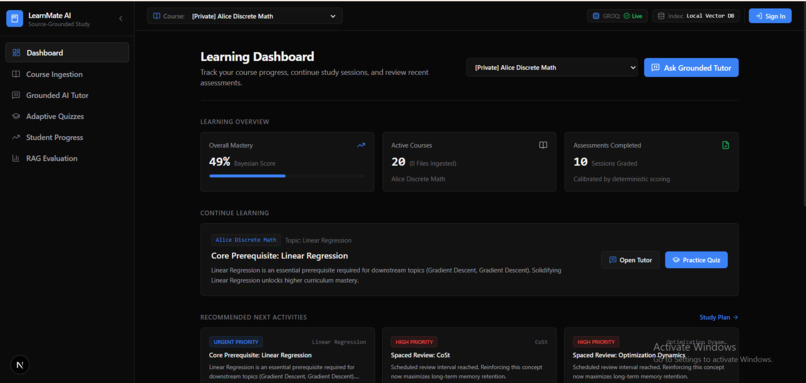Click the Grounded AI Tutor chat icon
Screen dimensions: 806x383
pyautogui.click(x=16, y=95)
